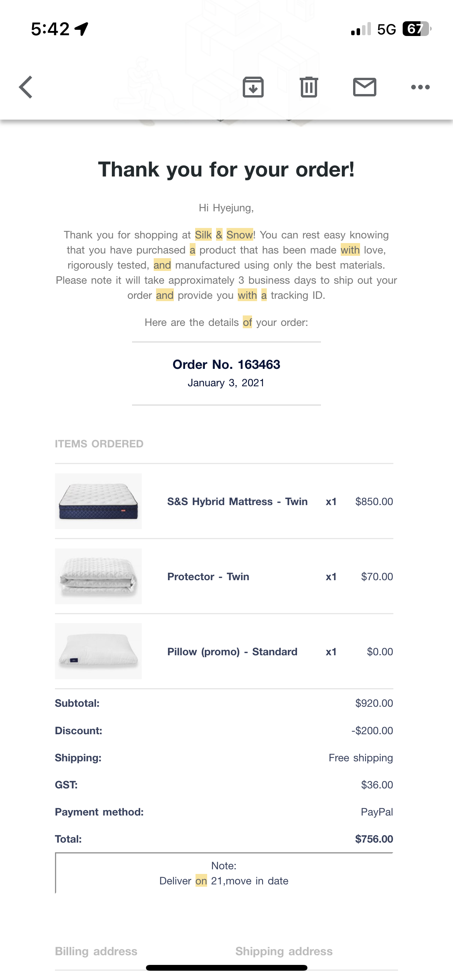Open the Protector Twin product image
This screenshot has width=453, height=980.
click(x=98, y=576)
